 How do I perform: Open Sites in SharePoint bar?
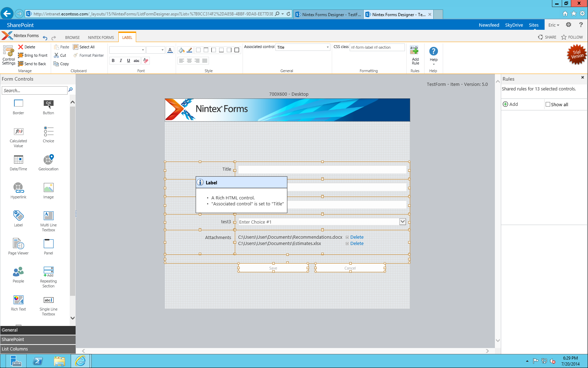533,25
